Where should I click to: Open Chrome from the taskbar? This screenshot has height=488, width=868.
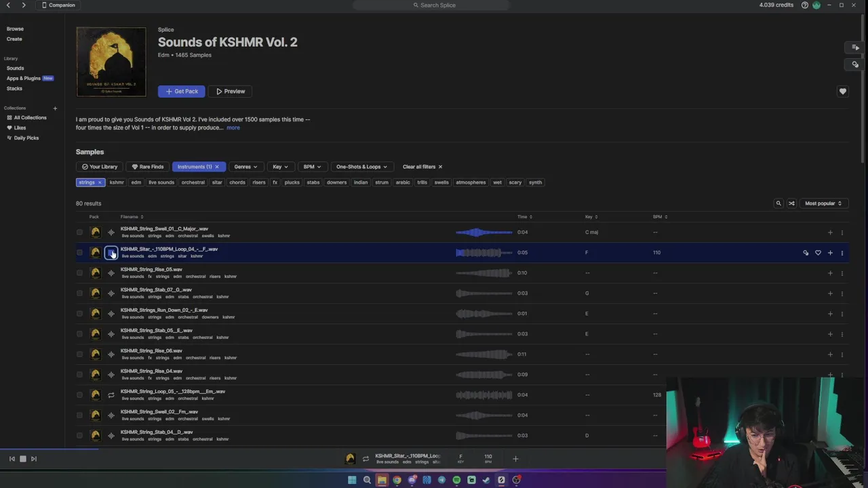[x=397, y=480]
